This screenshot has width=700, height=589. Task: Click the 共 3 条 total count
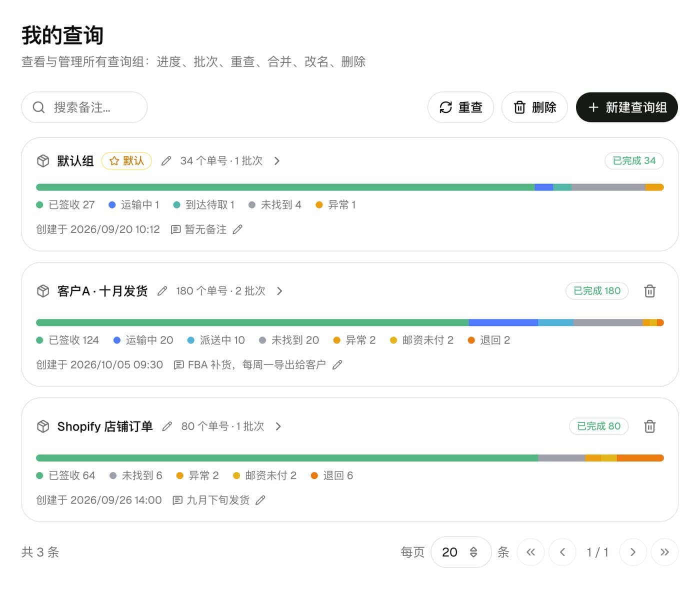click(x=40, y=552)
